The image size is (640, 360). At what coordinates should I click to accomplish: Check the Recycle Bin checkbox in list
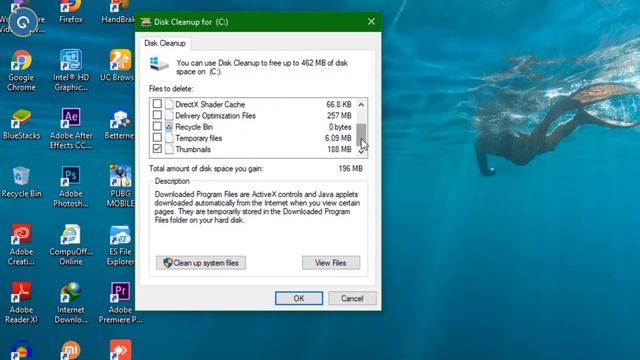tap(157, 127)
